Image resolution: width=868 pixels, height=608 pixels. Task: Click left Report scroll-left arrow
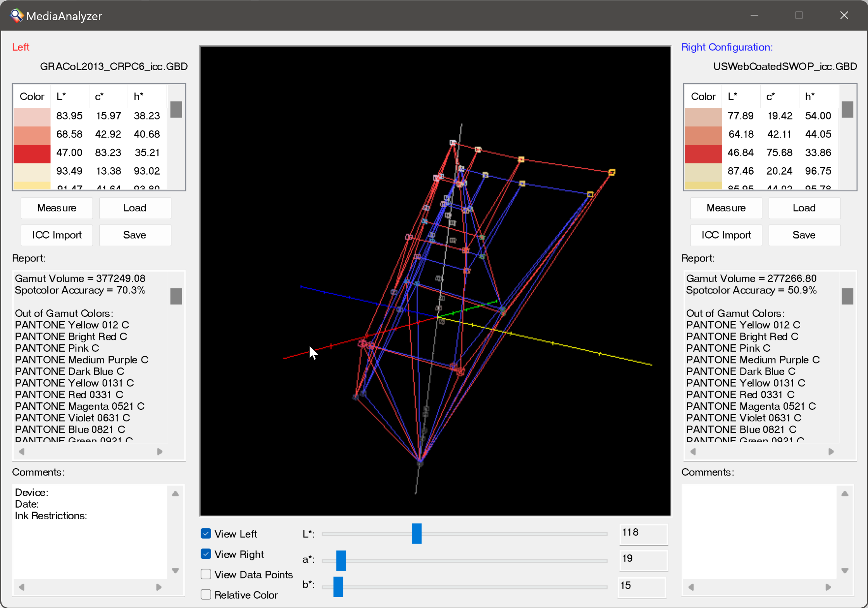[x=22, y=452]
